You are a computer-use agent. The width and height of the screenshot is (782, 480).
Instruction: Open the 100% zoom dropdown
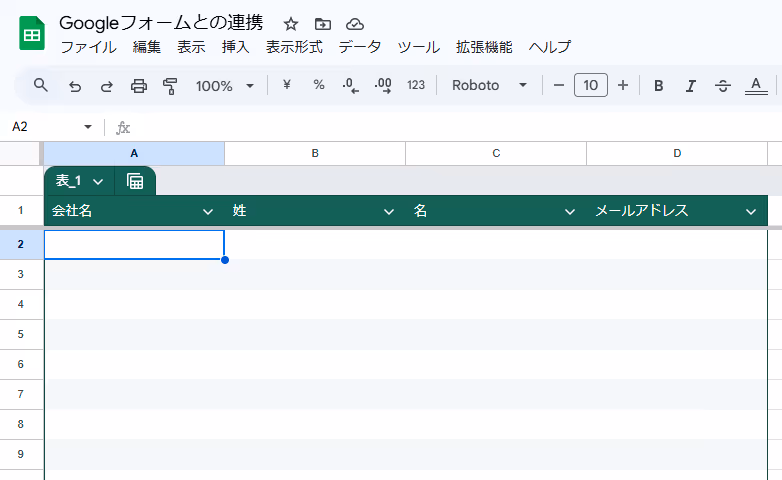(224, 86)
